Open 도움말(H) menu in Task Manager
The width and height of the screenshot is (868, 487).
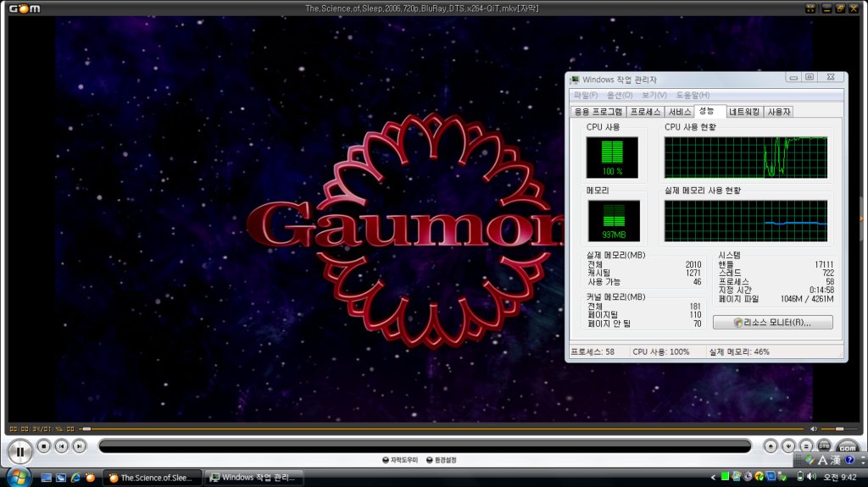pyautogui.click(x=693, y=95)
